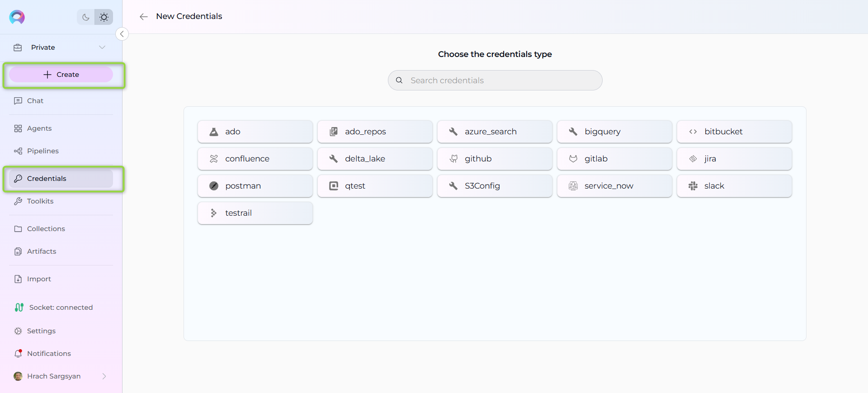The height and width of the screenshot is (393, 868).
Task: Click the Hrach Sargsyan avatar
Action: [18, 376]
